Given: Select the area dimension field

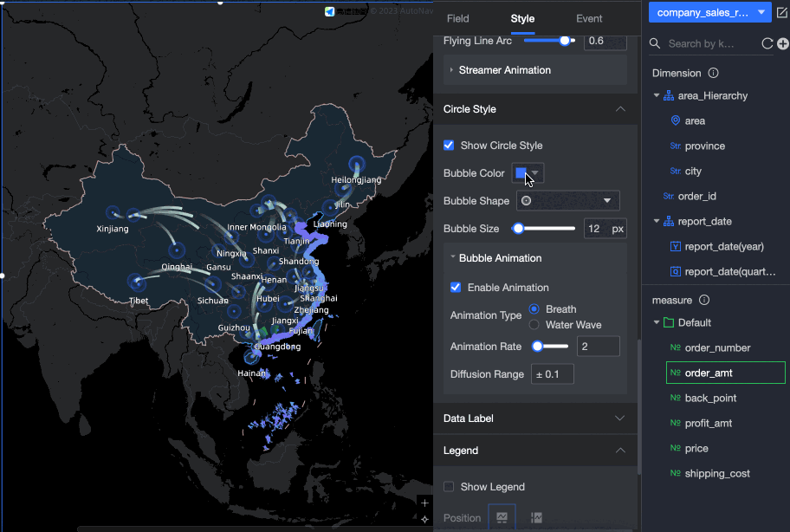Looking at the screenshot, I should 694,121.
